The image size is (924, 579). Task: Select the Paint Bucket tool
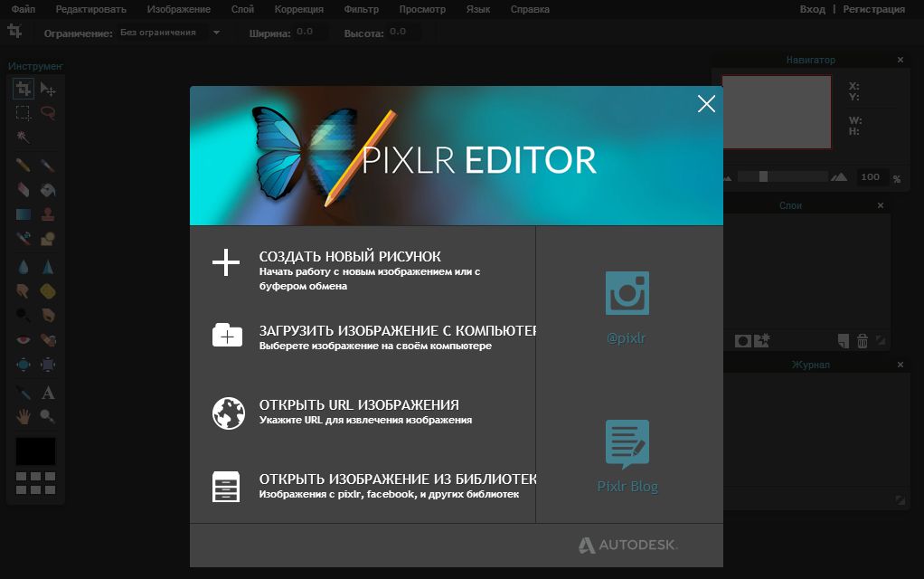pos(48,190)
